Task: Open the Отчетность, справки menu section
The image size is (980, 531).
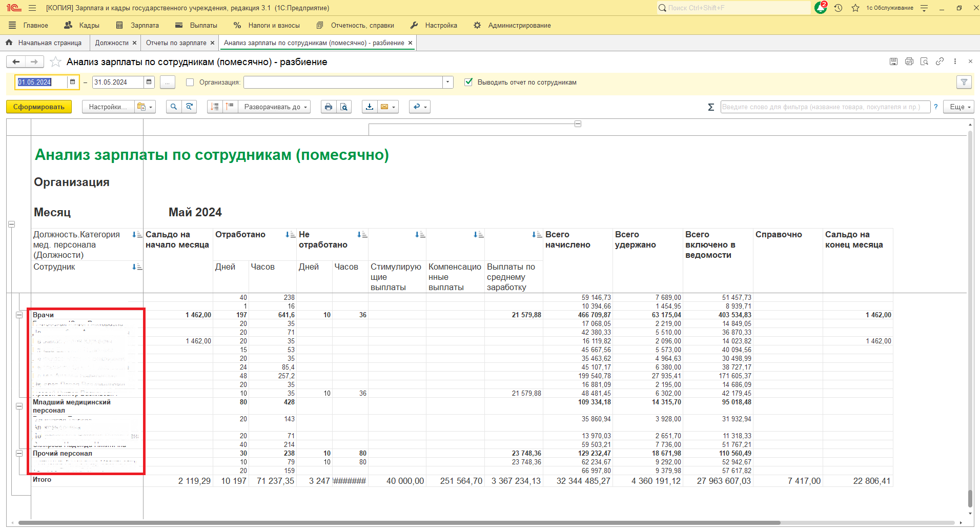Action: pos(355,25)
